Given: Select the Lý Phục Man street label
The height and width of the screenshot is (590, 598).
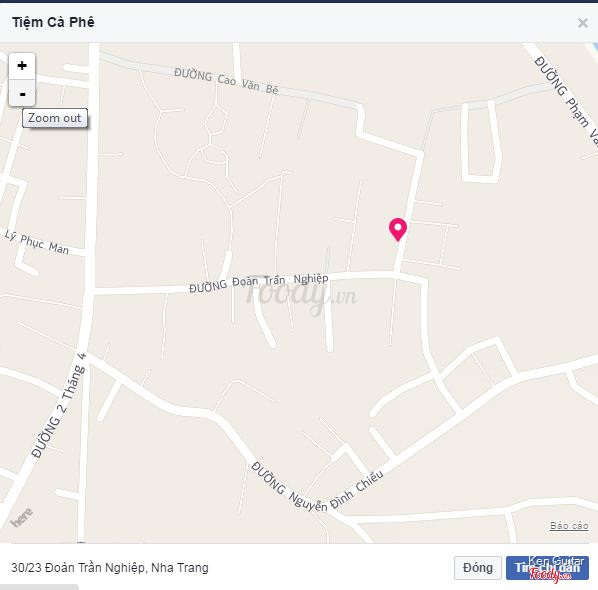Looking at the screenshot, I should 37,242.
